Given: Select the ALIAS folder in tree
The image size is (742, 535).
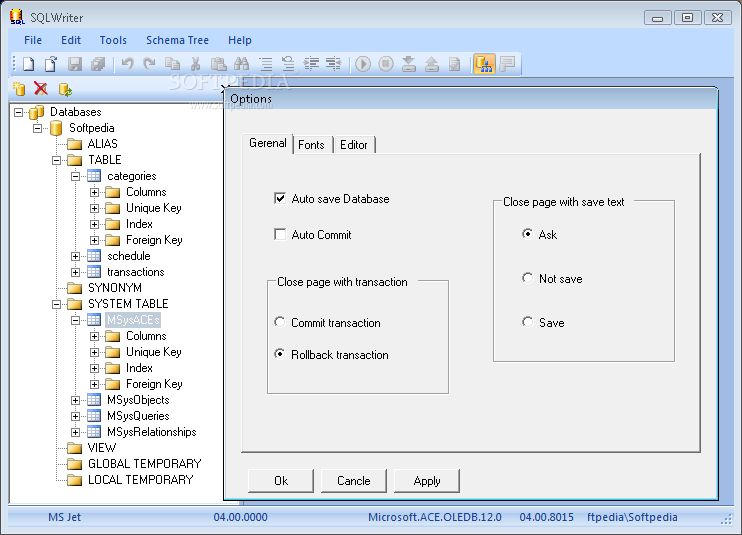Looking at the screenshot, I should [x=103, y=144].
